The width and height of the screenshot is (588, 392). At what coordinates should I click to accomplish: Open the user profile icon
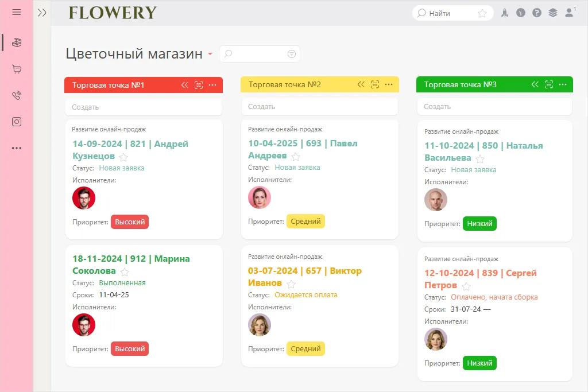click(x=569, y=13)
